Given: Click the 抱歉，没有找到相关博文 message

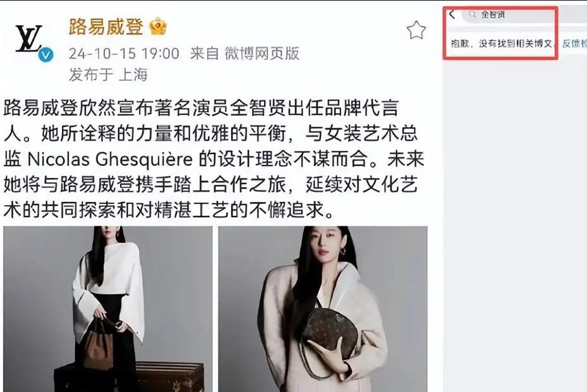Looking at the screenshot, I should tap(502, 44).
